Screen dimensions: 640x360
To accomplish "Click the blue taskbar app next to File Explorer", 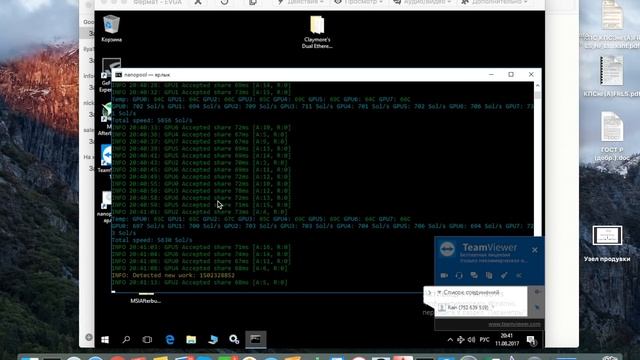I will [x=213, y=340].
